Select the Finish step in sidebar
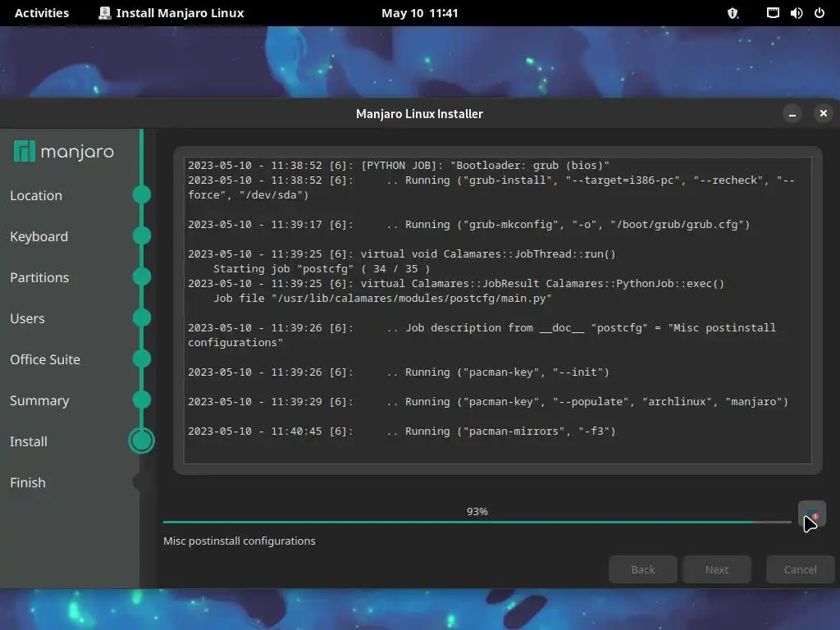The image size is (840, 630). [x=27, y=482]
